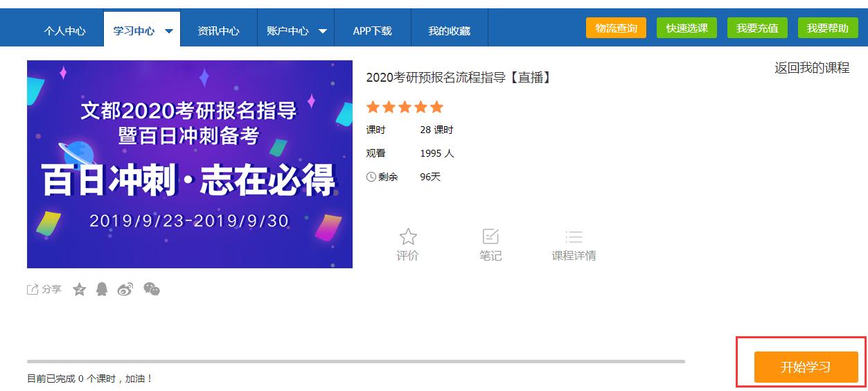
Task: Click the 1995 人 viewer count
Action: click(x=437, y=154)
